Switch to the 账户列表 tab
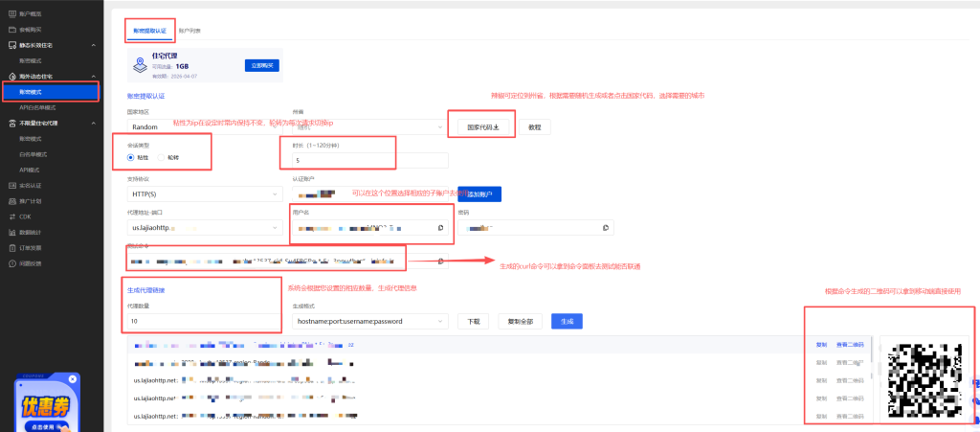Screen dimensions: 980x432 click(189, 31)
